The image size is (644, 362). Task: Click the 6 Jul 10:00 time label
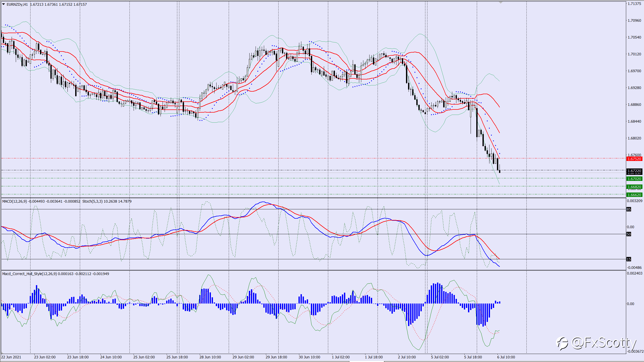tap(506, 357)
